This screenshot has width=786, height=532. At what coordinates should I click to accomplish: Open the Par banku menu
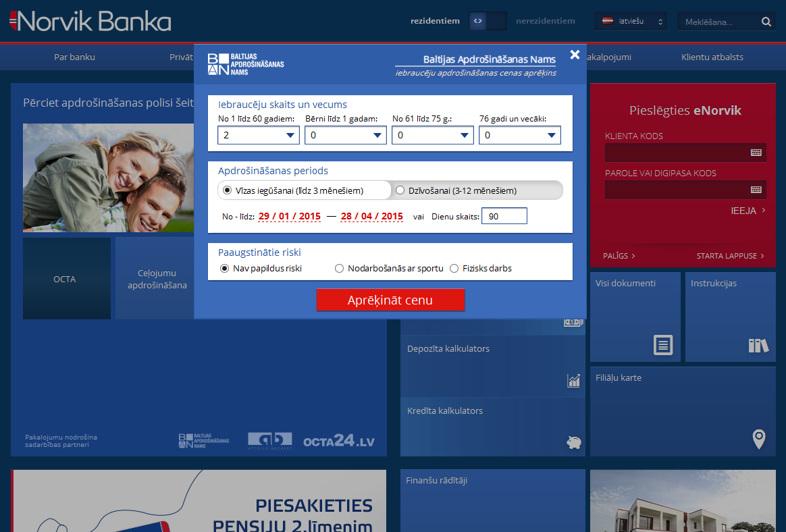75,57
